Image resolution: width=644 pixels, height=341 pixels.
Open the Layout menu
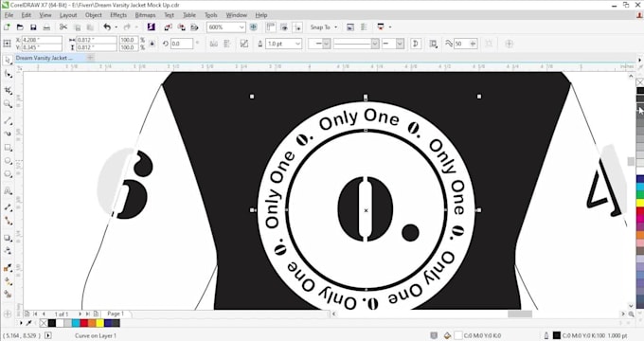(x=68, y=15)
